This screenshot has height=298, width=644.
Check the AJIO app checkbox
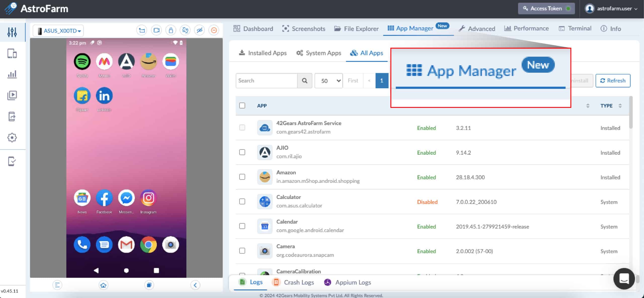click(x=242, y=152)
